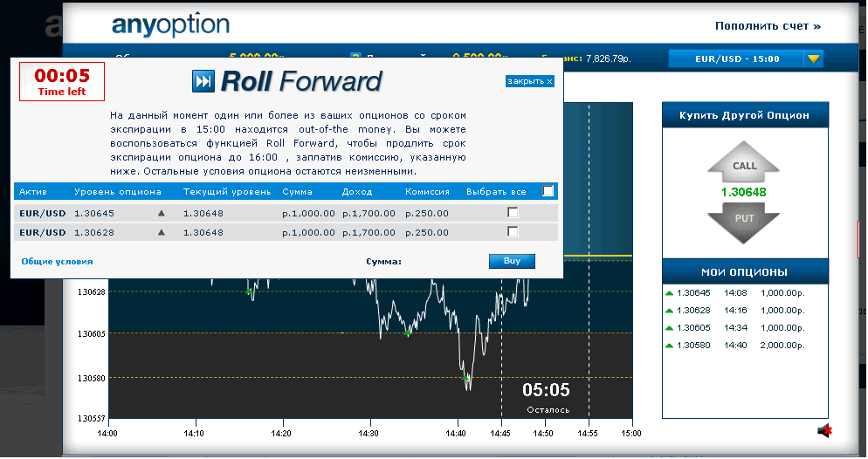Click 14:45 label on chart time axis

(500, 434)
